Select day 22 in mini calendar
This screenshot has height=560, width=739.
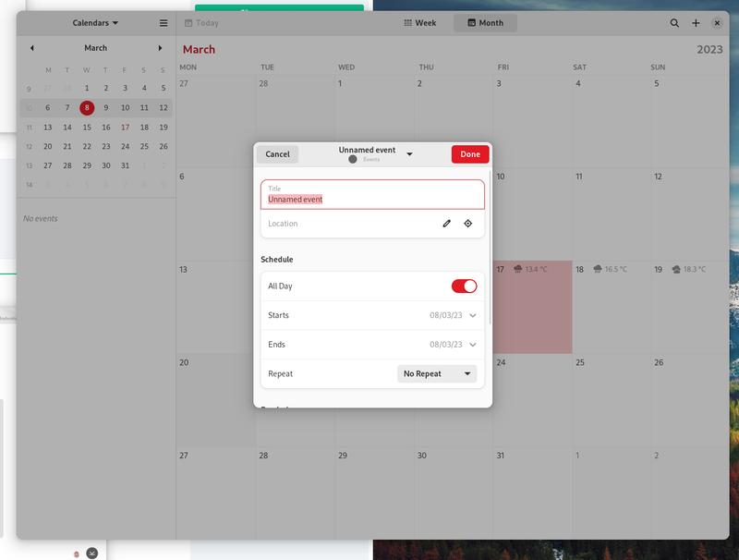coord(87,147)
